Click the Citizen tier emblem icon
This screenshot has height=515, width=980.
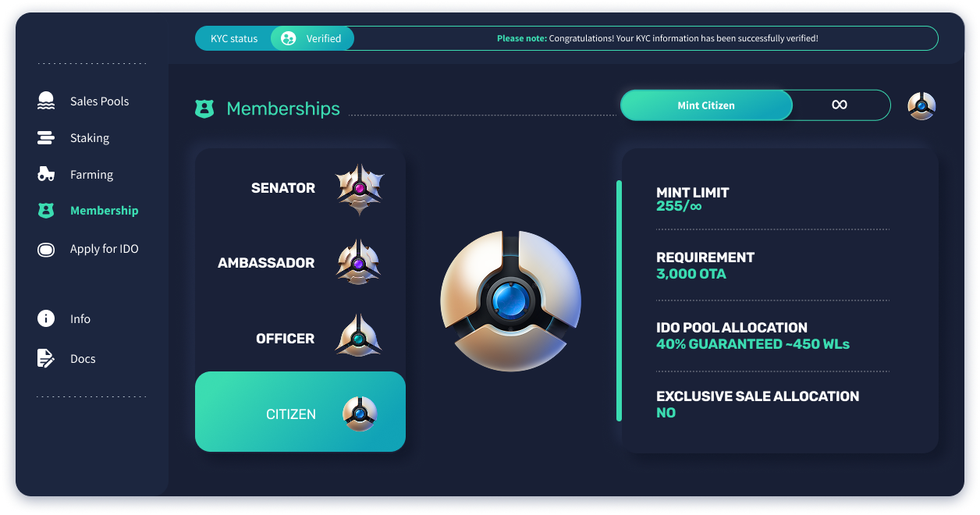click(x=360, y=414)
